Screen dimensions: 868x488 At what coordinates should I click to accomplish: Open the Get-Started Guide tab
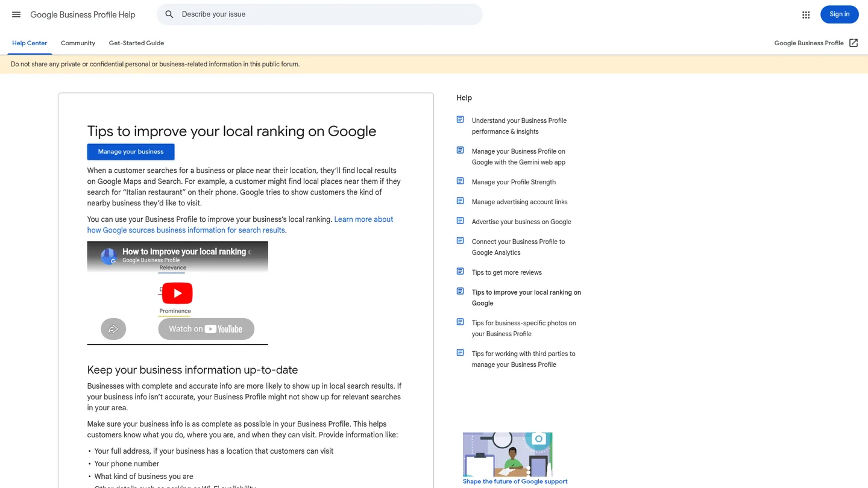(x=136, y=43)
